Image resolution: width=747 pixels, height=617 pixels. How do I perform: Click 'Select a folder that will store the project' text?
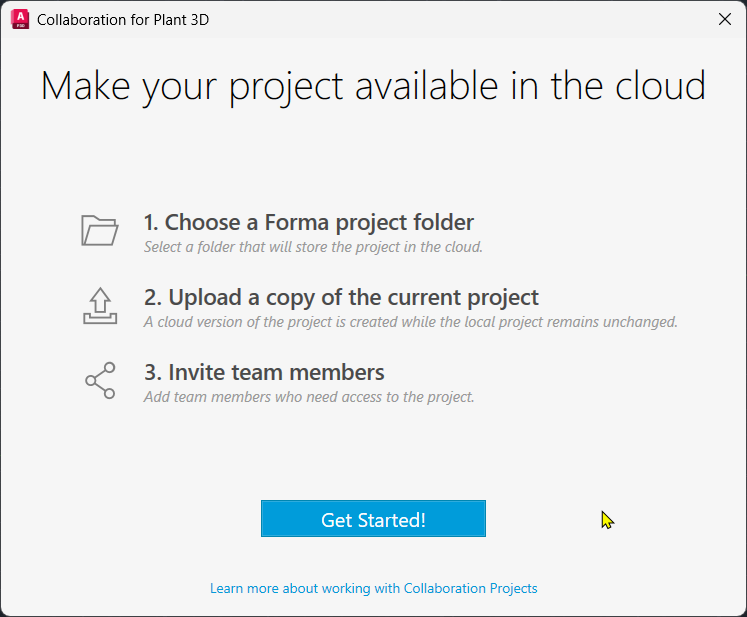pyautogui.click(x=313, y=247)
